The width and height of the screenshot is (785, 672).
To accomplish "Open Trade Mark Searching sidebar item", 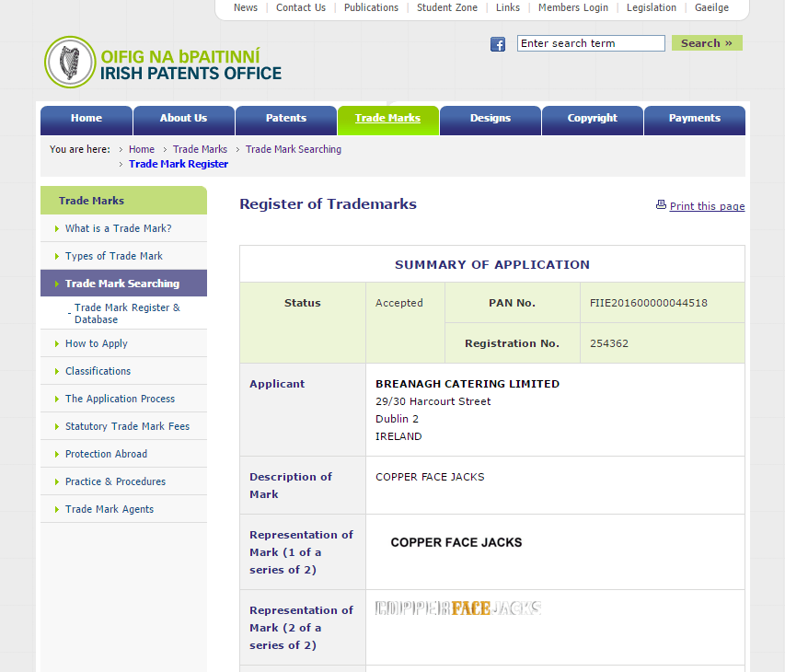I will click(x=122, y=284).
